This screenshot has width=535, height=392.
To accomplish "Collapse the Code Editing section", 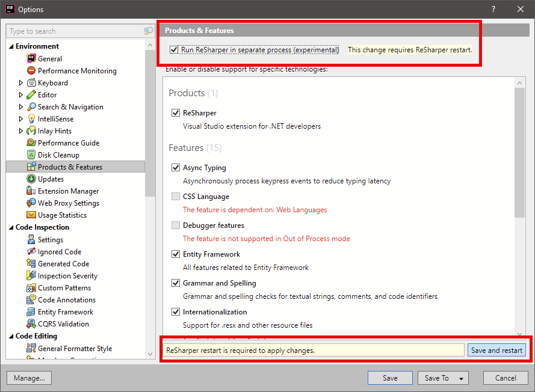I will 11,336.
